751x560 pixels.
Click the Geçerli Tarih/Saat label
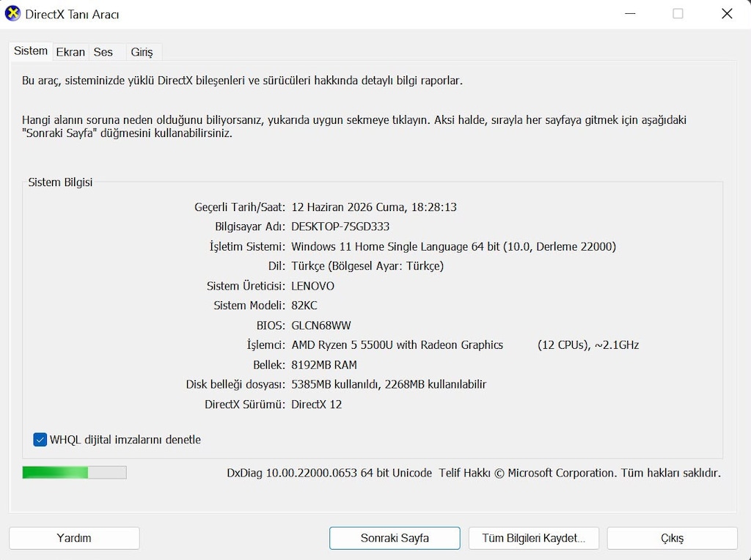click(x=240, y=207)
